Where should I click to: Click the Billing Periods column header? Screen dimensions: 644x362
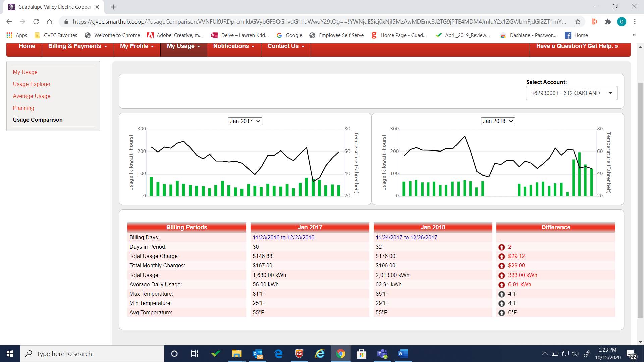(x=187, y=227)
